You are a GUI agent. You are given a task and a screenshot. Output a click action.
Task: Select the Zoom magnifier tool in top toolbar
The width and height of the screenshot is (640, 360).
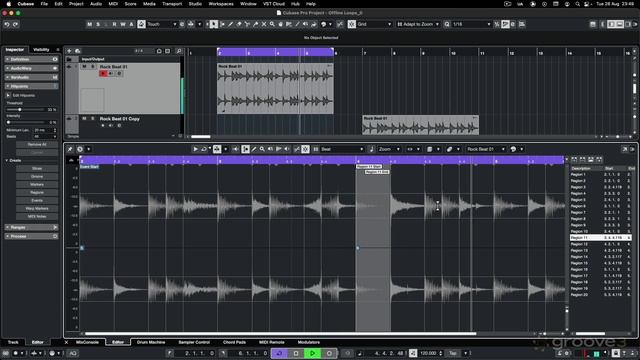[272, 24]
